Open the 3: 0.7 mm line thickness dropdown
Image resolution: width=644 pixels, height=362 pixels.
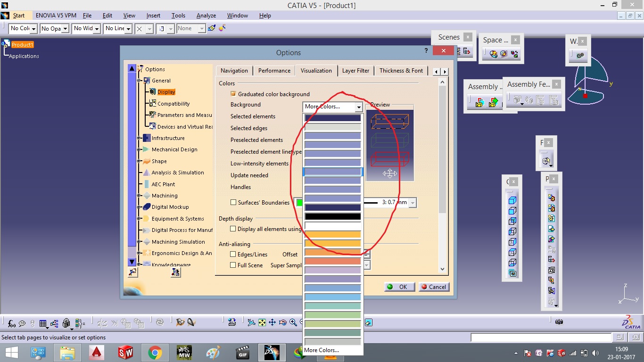click(x=413, y=202)
